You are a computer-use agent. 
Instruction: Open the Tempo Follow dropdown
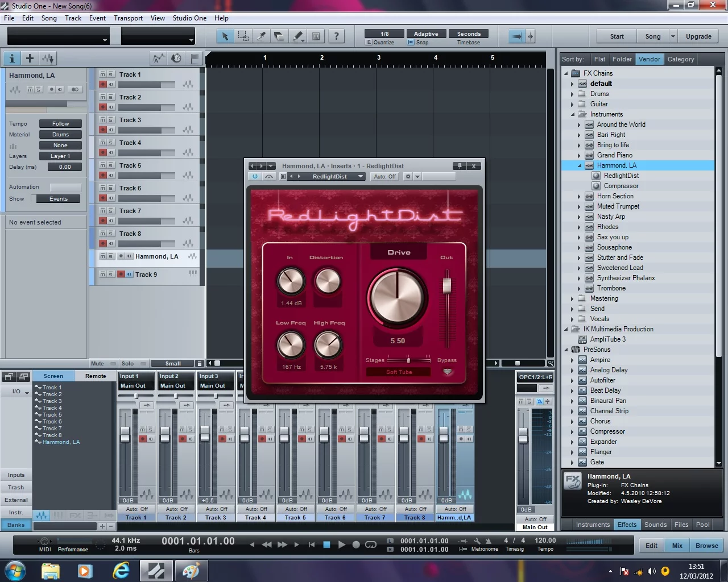(60, 123)
